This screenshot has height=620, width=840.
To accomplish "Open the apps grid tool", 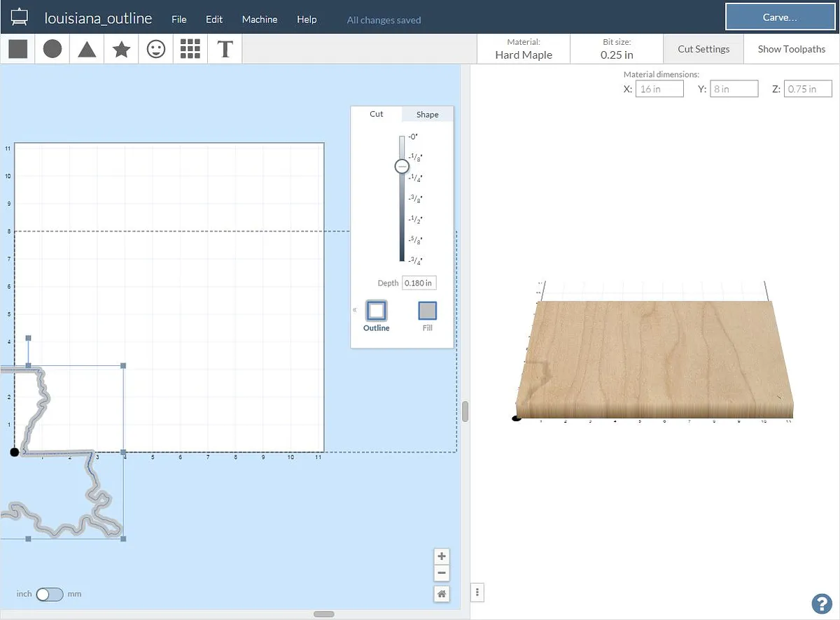I will 190,49.
